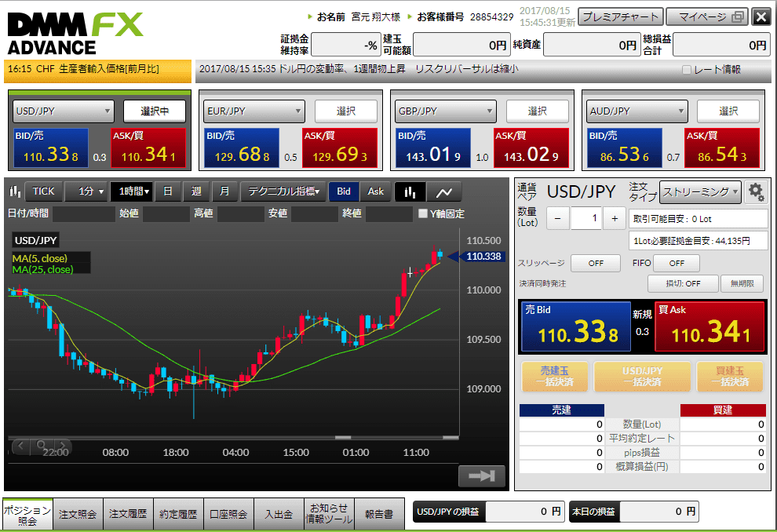Image resolution: width=777 pixels, height=532 pixels.
Task: Open the USD/JPY currency pair dropdown
Action: point(63,111)
